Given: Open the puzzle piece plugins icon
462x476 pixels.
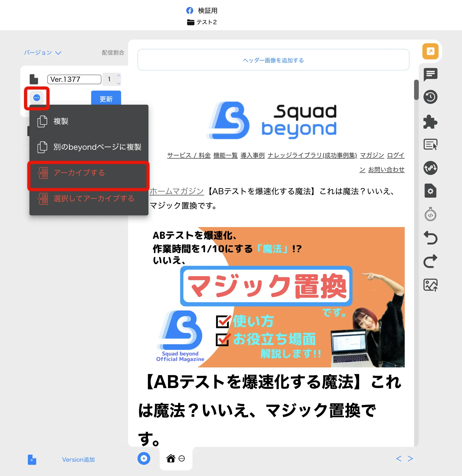Looking at the screenshot, I should [430, 122].
